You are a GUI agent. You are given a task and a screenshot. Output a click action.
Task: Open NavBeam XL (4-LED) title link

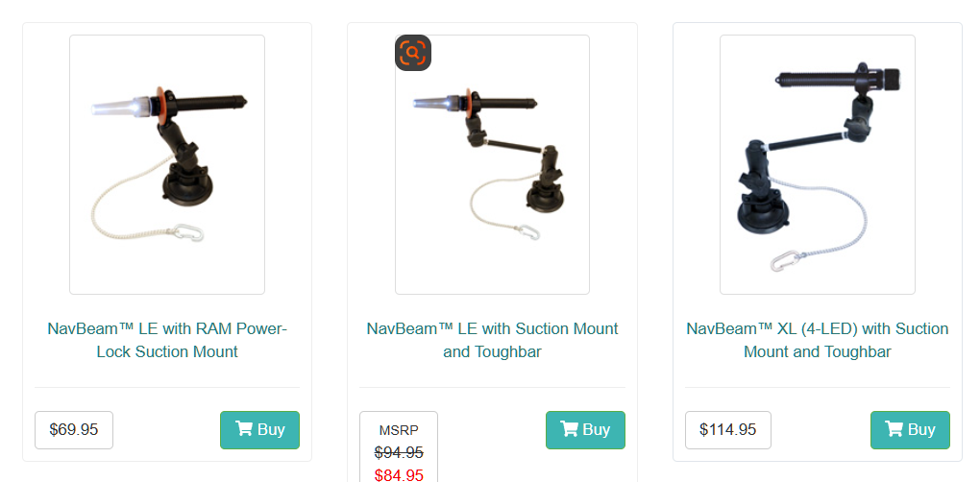pos(818,340)
